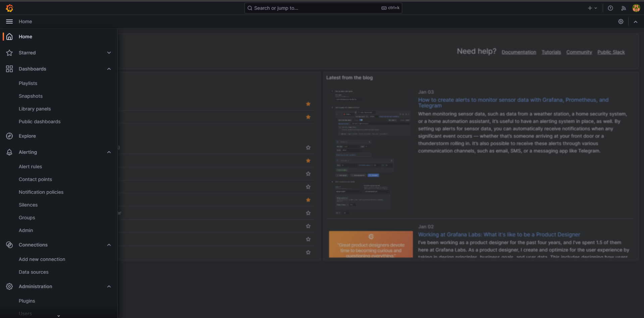Open the help question mark icon
Screen dimensions: 644x318
[x=610, y=8]
